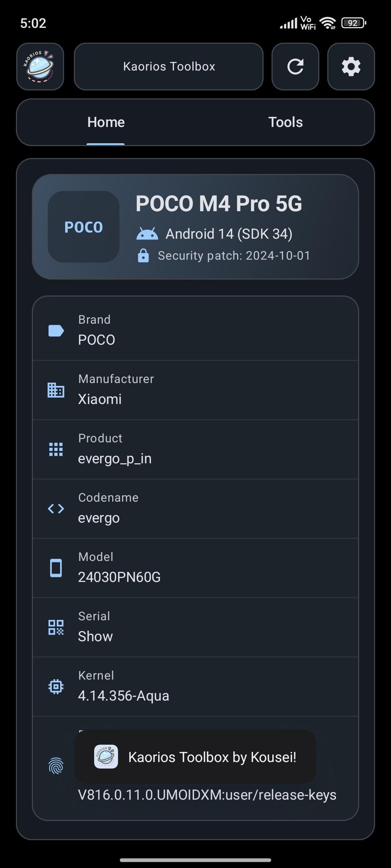Viewport: 391px width, 868px height.
Task: Tap the Kernel chip icon
Action: [x=56, y=686]
